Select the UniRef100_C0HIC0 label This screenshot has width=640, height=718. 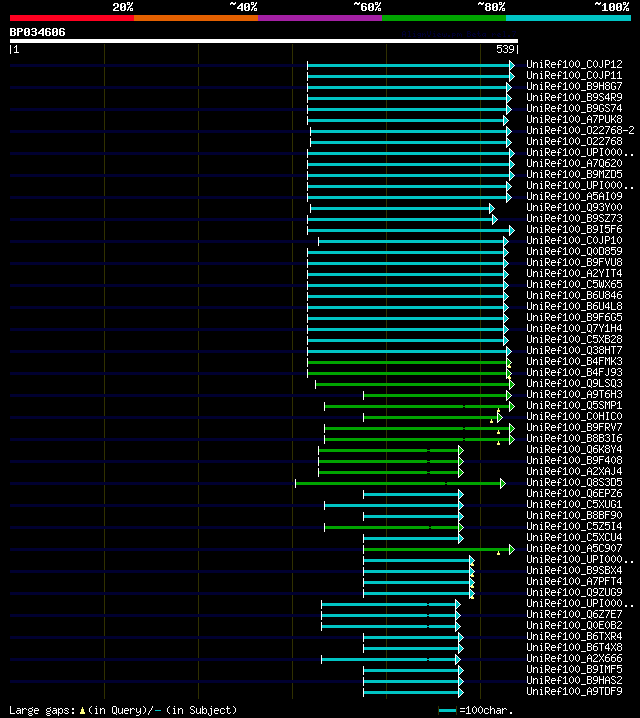(574, 416)
